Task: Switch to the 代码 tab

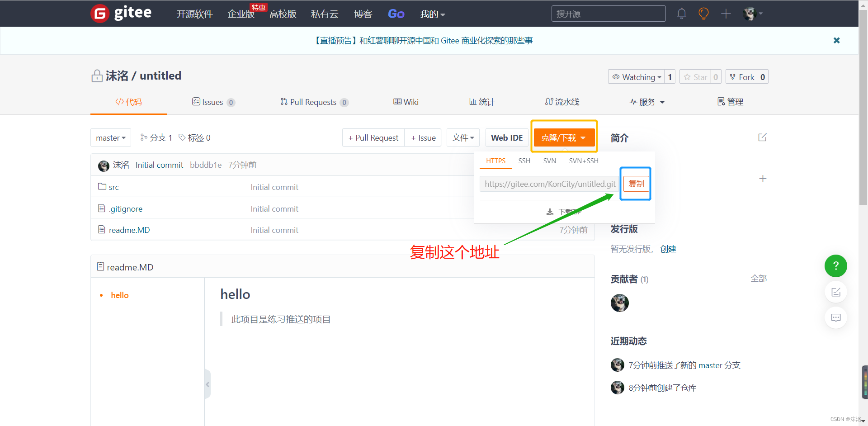Action: [x=128, y=102]
